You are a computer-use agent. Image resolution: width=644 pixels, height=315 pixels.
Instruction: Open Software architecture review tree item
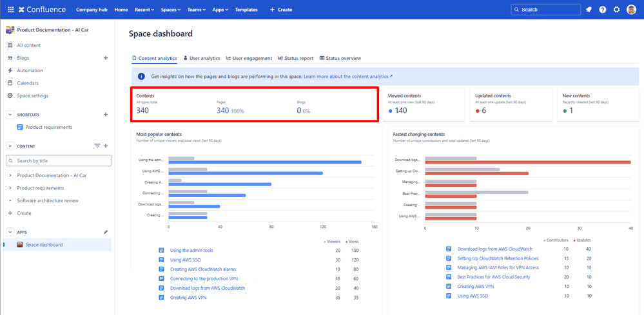point(48,200)
